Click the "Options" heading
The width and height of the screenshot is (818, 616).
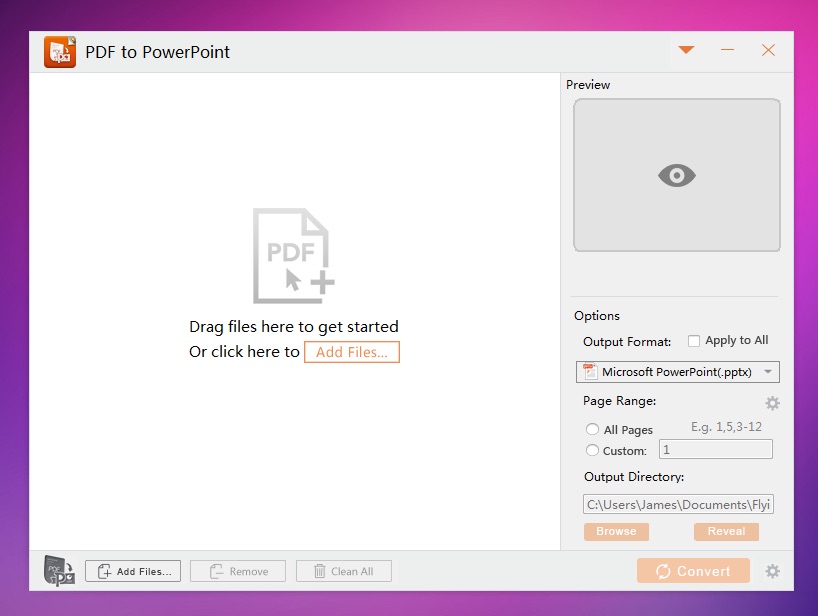(x=597, y=316)
